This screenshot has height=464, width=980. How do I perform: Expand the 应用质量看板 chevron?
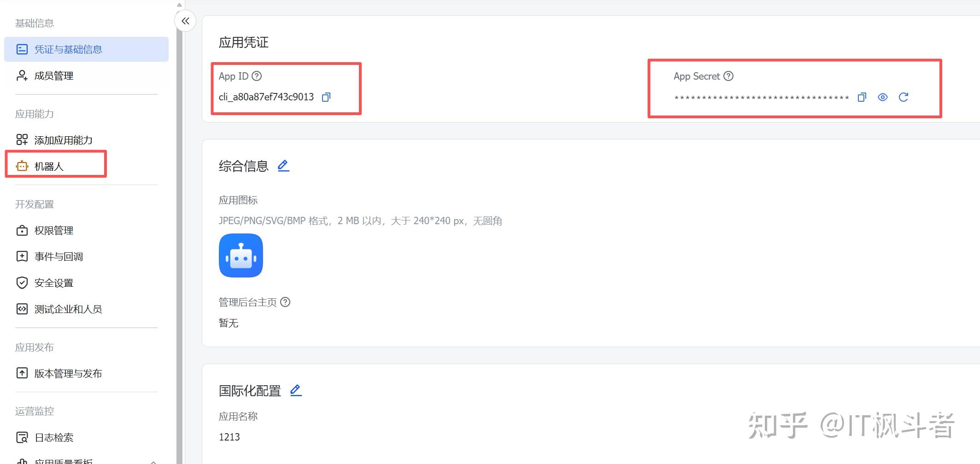tap(153, 461)
